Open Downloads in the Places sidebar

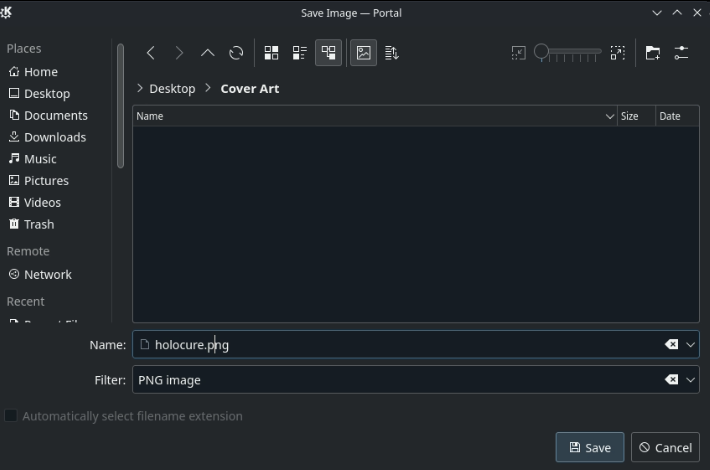pyautogui.click(x=54, y=137)
